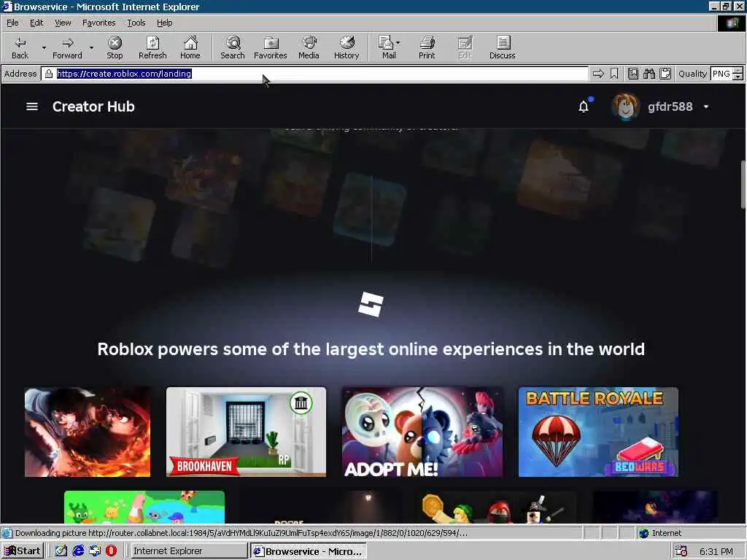Reload the page with Refresh
The image size is (747, 560).
(152, 47)
